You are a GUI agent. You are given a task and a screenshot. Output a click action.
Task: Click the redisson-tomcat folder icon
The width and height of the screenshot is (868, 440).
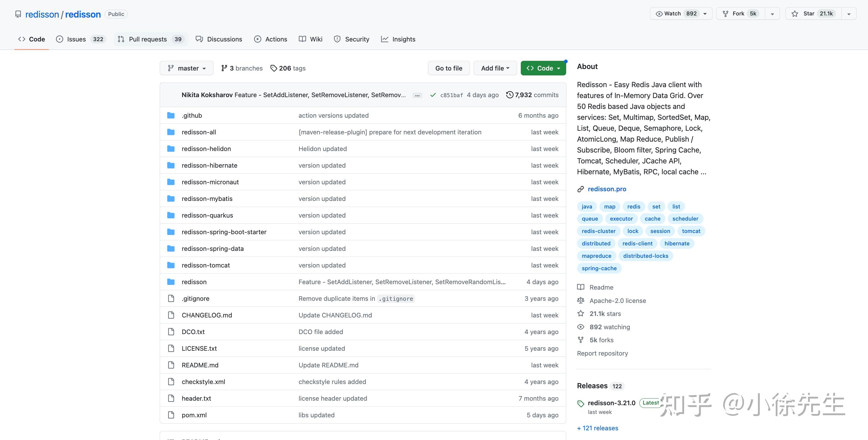(x=171, y=265)
